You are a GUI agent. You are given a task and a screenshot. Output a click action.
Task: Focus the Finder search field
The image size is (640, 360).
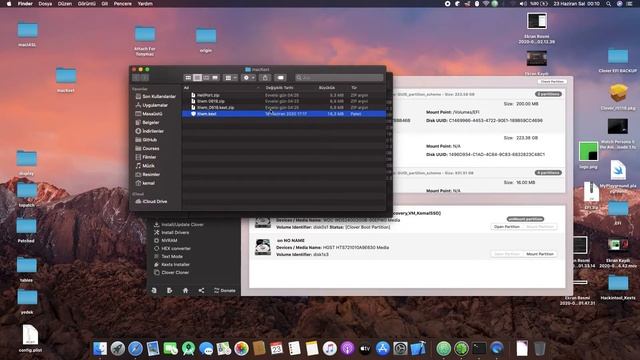coord(340,78)
